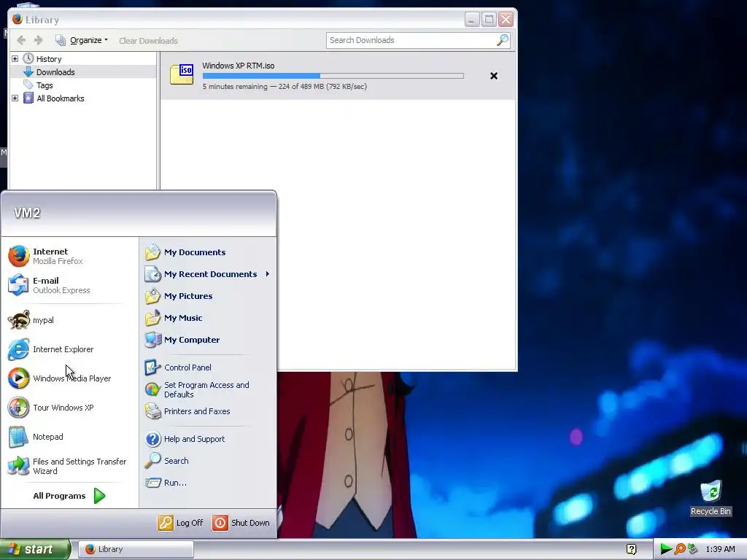Click the ISO file icon in Downloads

tap(182, 74)
